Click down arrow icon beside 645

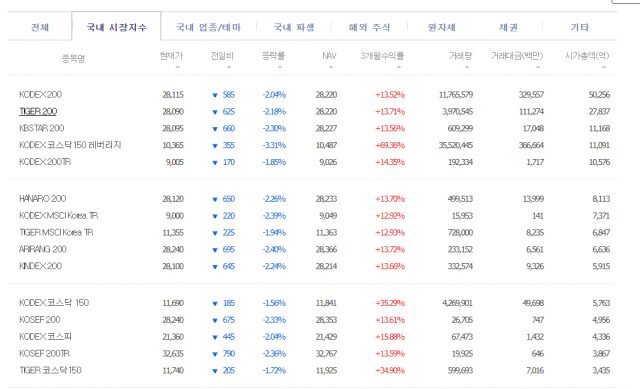pyautogui.click(x=215, y=267)
